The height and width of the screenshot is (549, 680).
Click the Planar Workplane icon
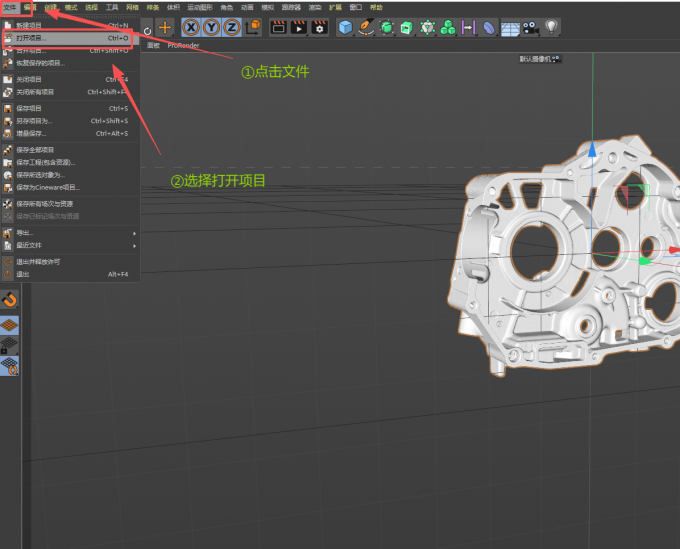(x=9, y=366)
